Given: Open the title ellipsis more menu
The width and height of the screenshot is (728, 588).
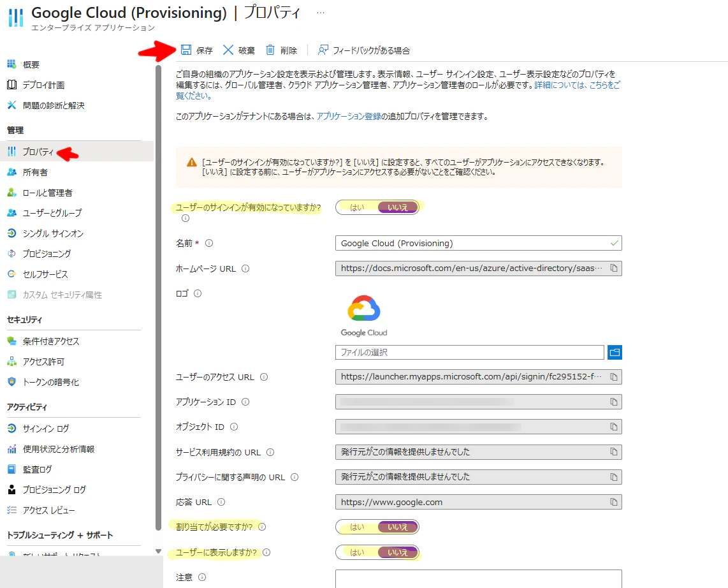Looking at the screenshot, I should tap(321, 13).
